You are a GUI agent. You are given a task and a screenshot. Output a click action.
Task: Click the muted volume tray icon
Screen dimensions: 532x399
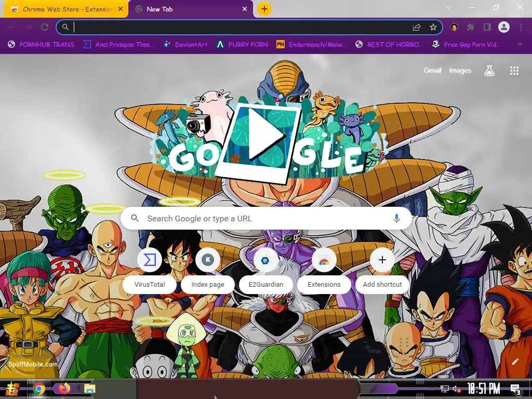coord(457,389)
